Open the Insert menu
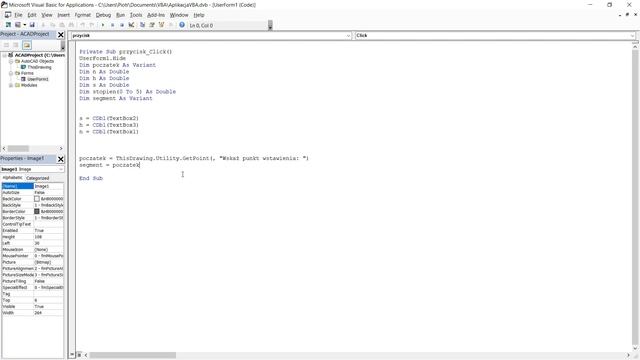This screenshot has width=640, height=360. [63, 15]
